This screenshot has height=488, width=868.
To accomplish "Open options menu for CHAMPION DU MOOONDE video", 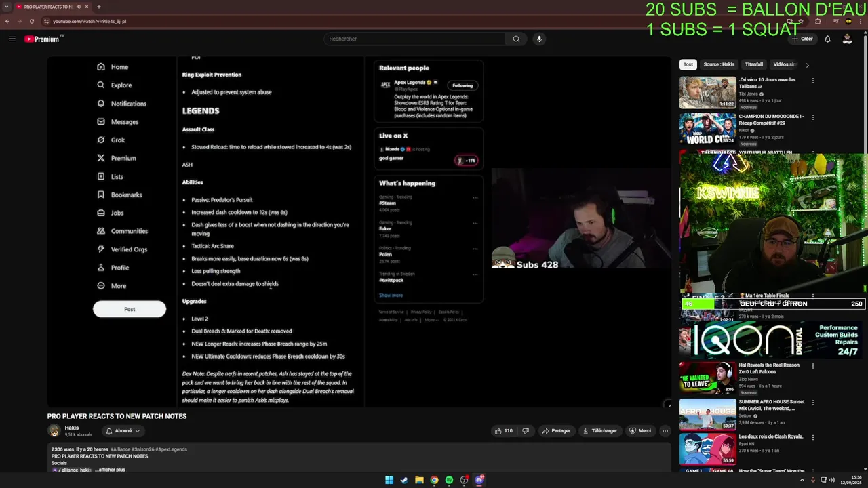I will (x=813, y=117).
